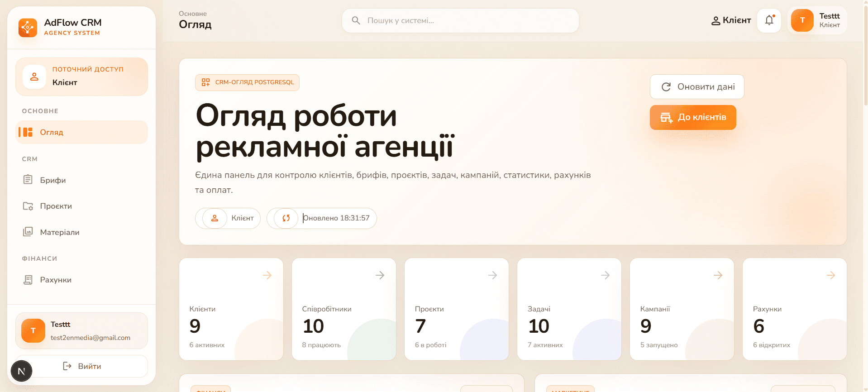Click the arrow on the Задачі card

click(x=605, y=275)
